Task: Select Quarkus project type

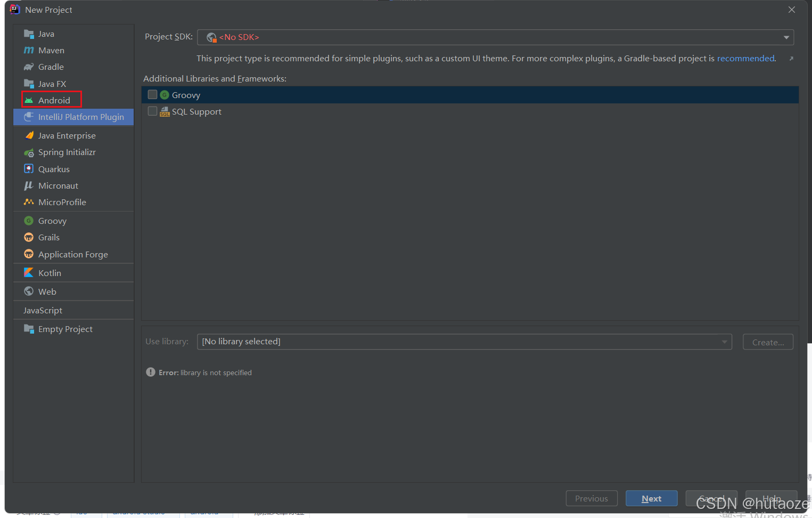Action: coord(73,169)
